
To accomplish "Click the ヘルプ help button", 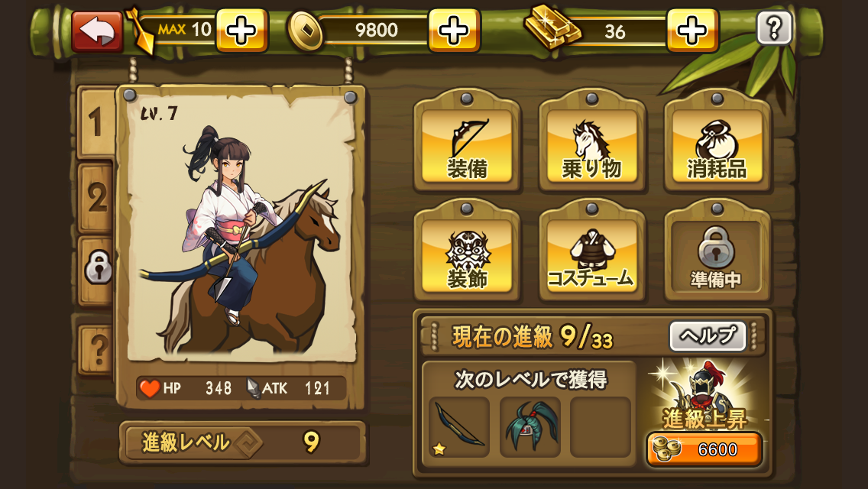I will 708,335.
